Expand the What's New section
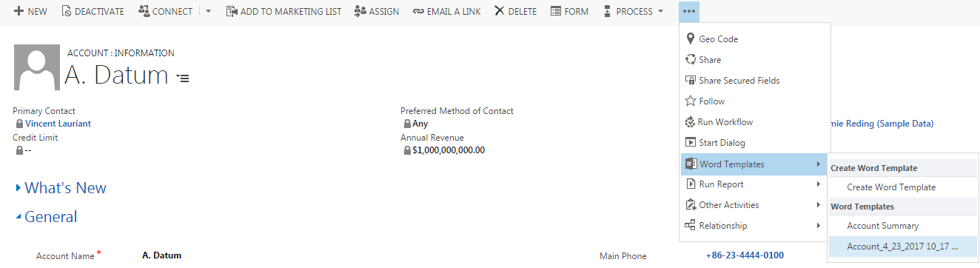Screen dimensions: 980x268 click(61, 188)
